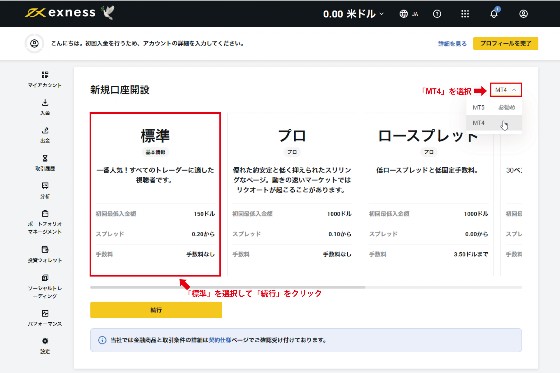Click the blue link beside profile button
560x373 pixels.
[x=452, y=44]
